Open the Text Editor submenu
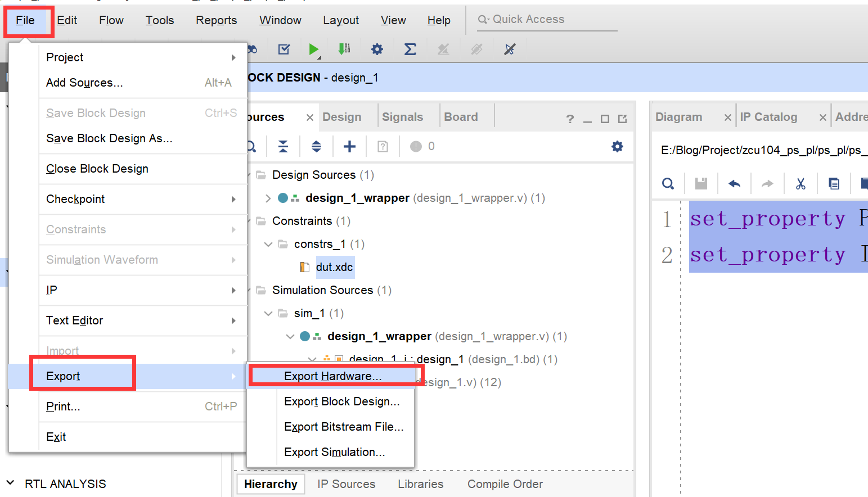This screenshot has height=497, width=868. coord(142,320)
